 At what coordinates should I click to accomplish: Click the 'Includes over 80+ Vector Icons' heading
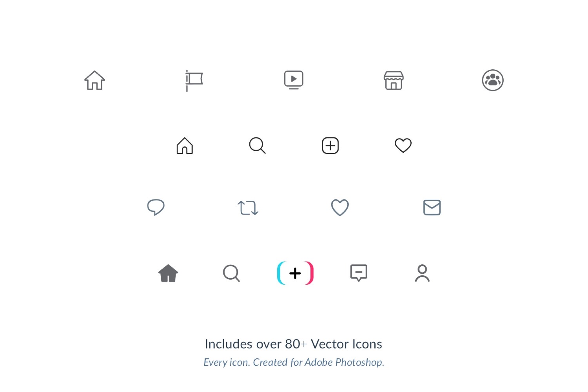pos(294,344)
